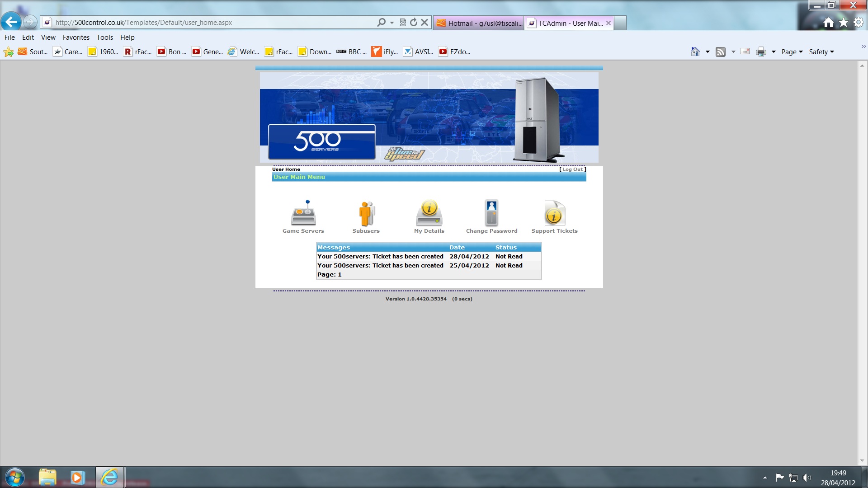Open the Support Tickets icon
868x488 pixels.
(x=554, y=213)
